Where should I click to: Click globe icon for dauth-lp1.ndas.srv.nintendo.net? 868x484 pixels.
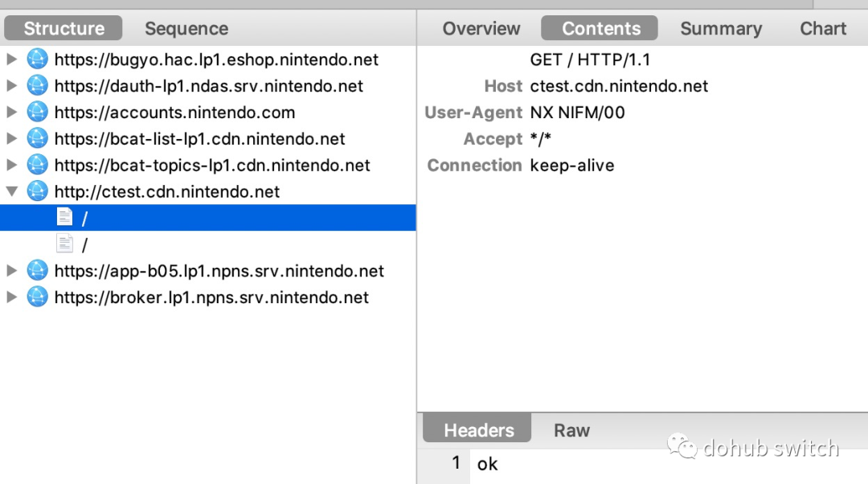[x=37, y=86]
